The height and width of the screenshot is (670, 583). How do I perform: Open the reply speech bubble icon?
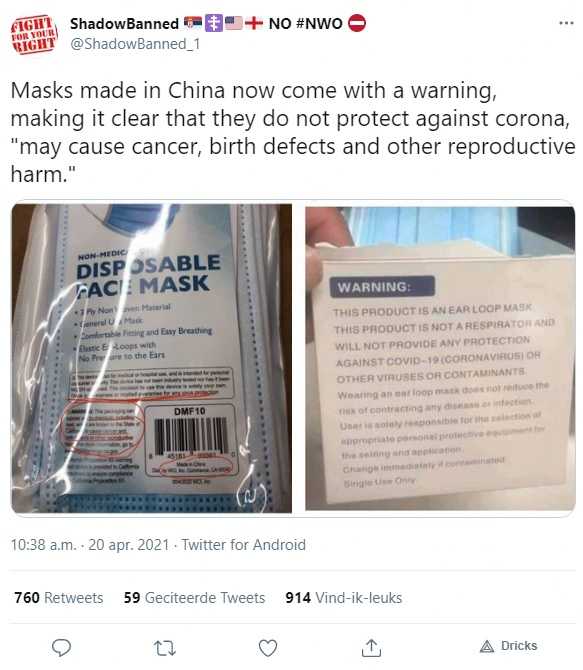61,648
